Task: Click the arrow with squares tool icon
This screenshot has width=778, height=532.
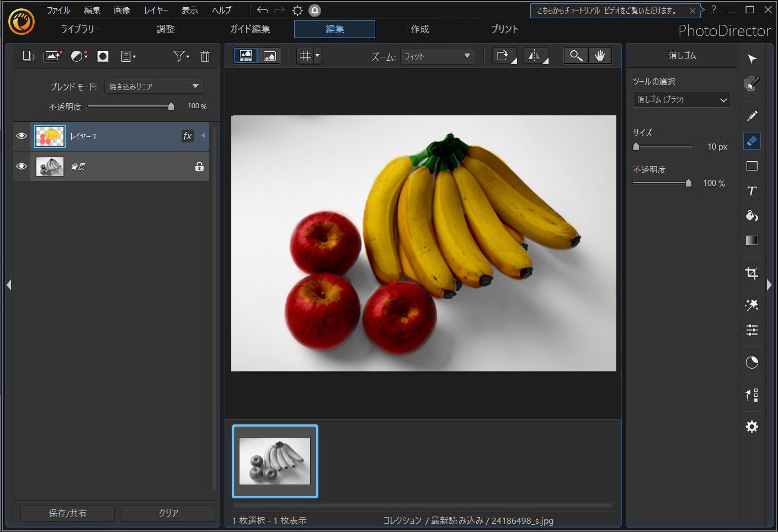Action: click(x=752, y=395)
